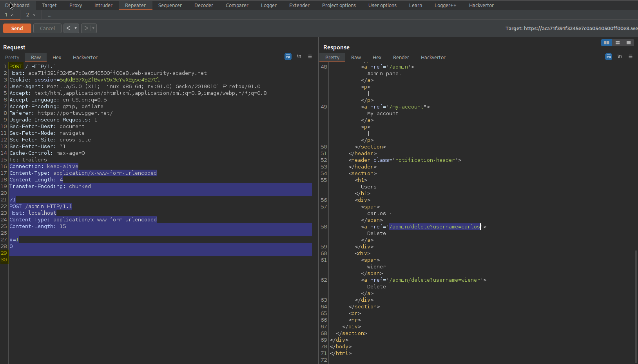Toggle word wrap in the Response viewer
Image resolution: width=638 pixels, height=364 pixels.
tap(609, 57)
